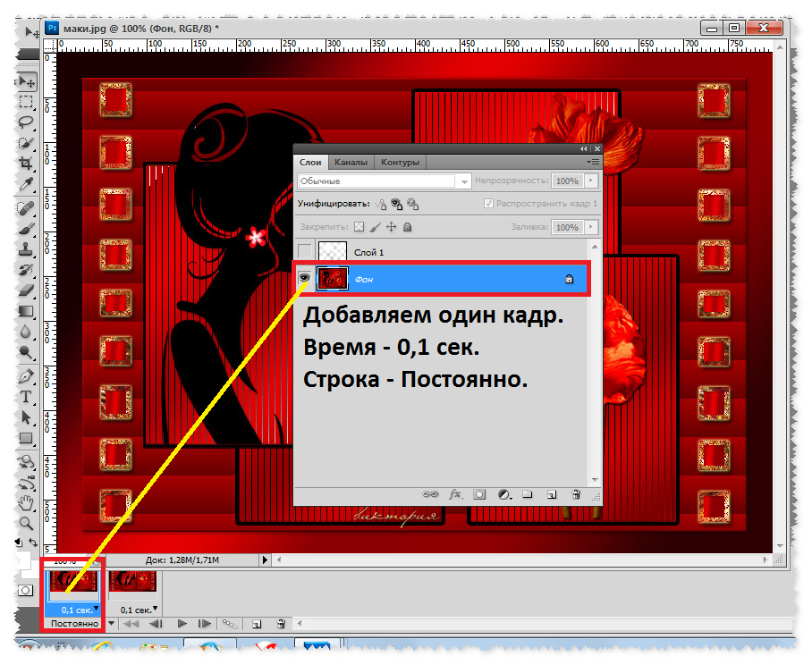Open the layer style fx menu
Screen dimensions: 812x665
(455, 494)
